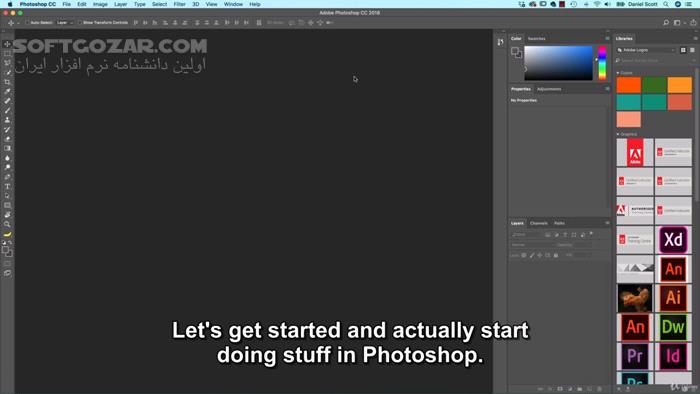Screen dimensions: 700x394
Task: Click the yellow banana Edit Toolbar icon
Action: pyautogui.click(x=7, y=234)
